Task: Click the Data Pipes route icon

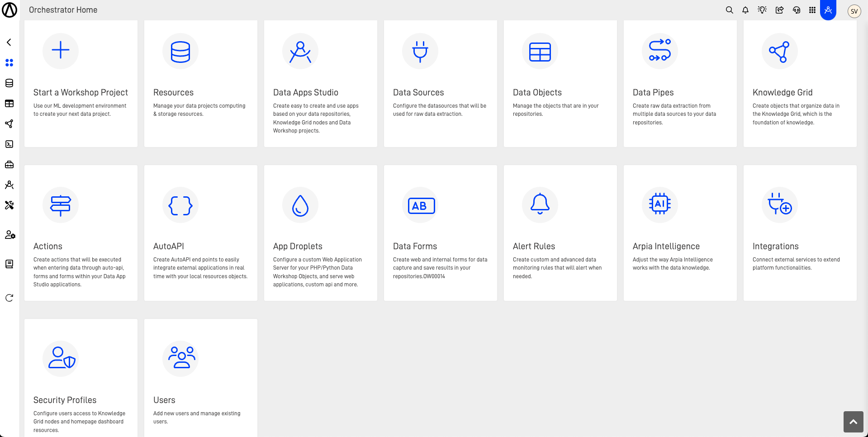Action: coord(660,51)
